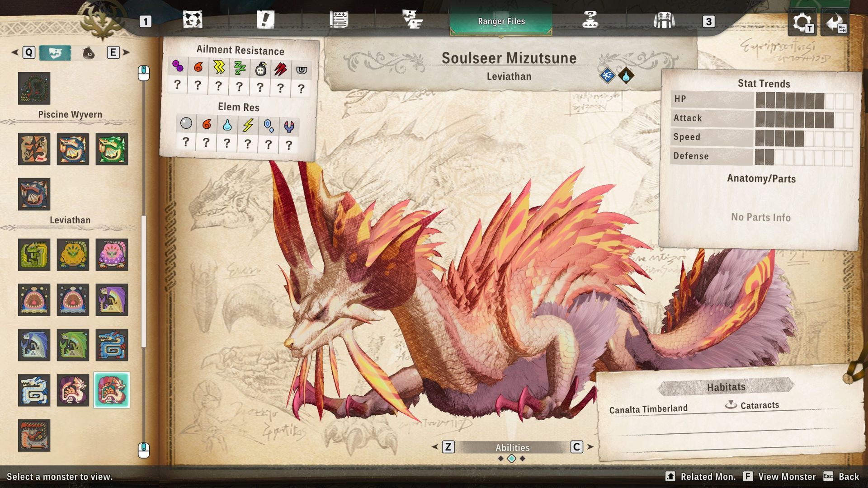Click the sleep ailment resistance icon

(x=239, y=68)
